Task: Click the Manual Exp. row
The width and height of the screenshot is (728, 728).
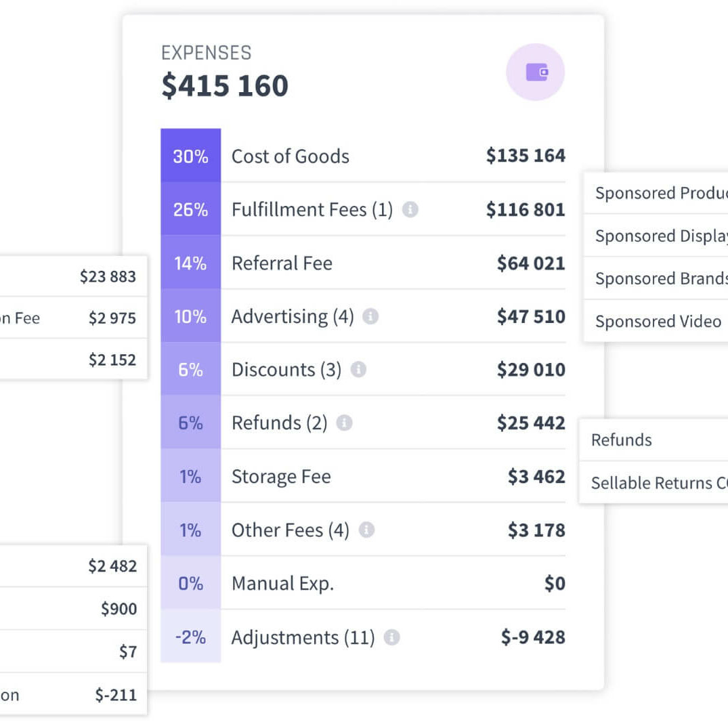Action: click(x=282, y=584)
